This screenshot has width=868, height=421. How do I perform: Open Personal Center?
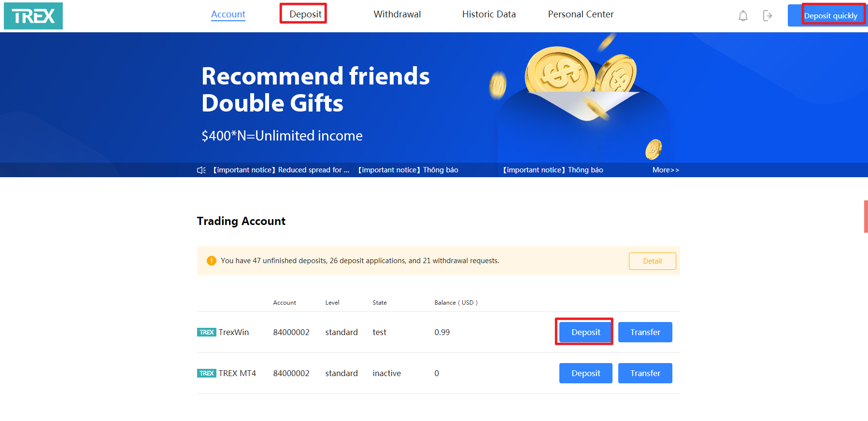click(x=581, y=14)
